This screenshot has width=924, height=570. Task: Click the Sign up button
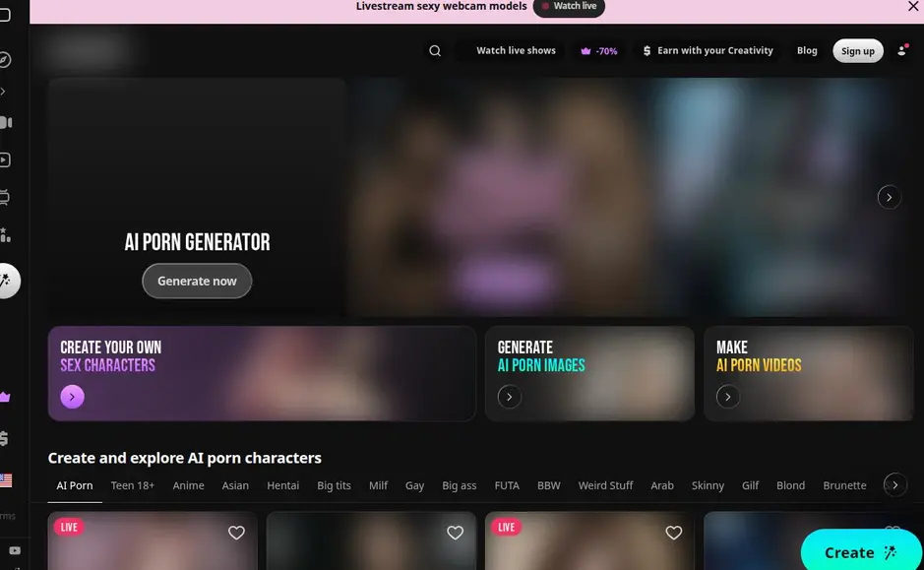click(x=857, y=50)
